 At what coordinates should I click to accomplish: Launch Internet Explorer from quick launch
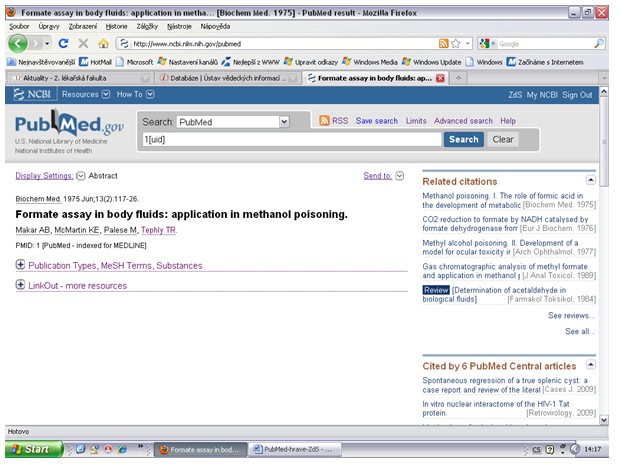[x=123, y=449]
